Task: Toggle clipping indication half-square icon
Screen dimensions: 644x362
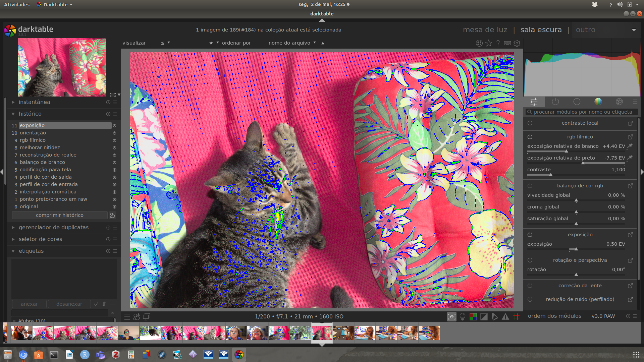Action: [x=484, y=317]
